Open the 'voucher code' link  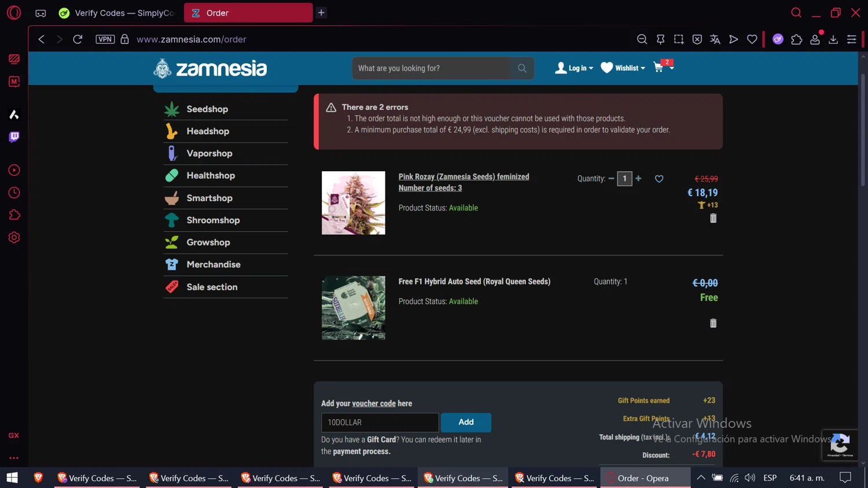[374, 404]
